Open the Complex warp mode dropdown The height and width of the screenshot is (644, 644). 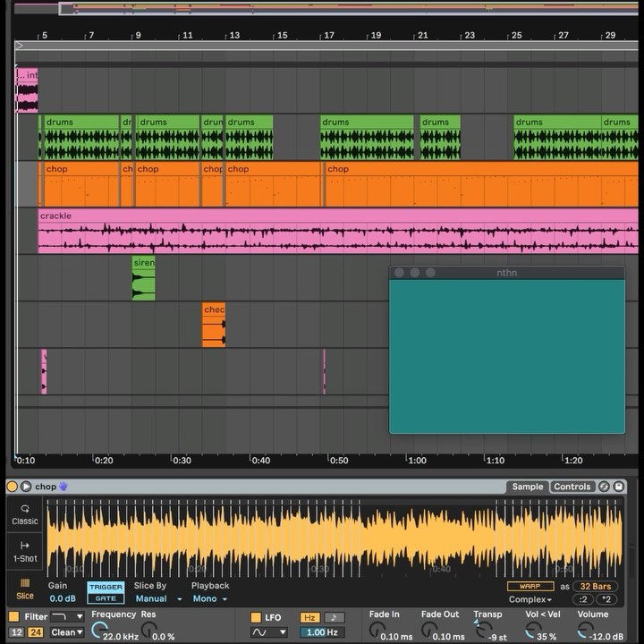click(530, 599)
